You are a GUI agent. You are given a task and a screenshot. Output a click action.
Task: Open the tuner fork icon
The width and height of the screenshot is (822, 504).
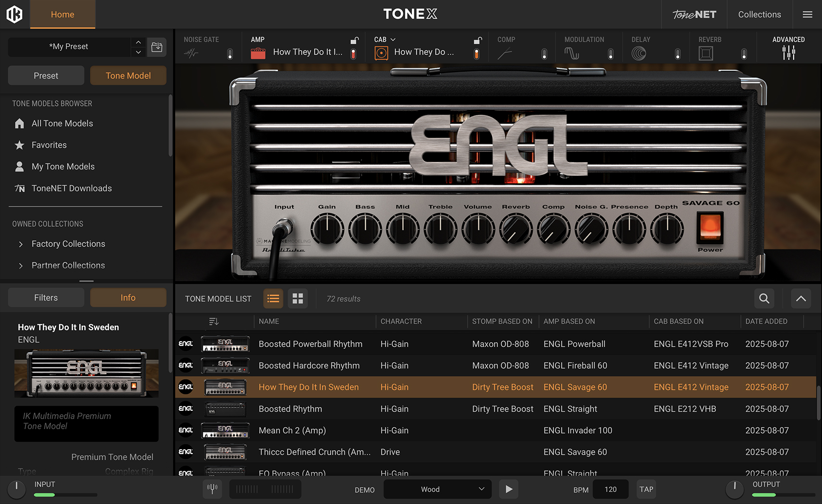click(x=212, y=489)
